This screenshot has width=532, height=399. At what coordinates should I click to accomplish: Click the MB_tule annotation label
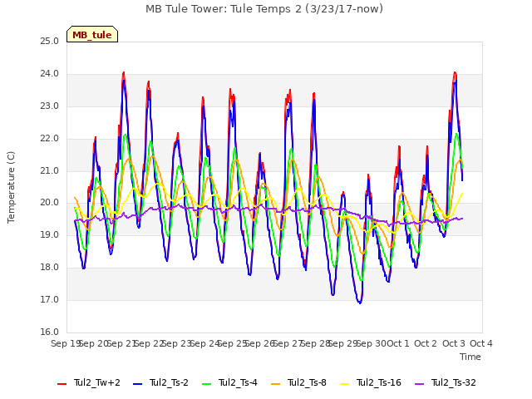[92, 35]
